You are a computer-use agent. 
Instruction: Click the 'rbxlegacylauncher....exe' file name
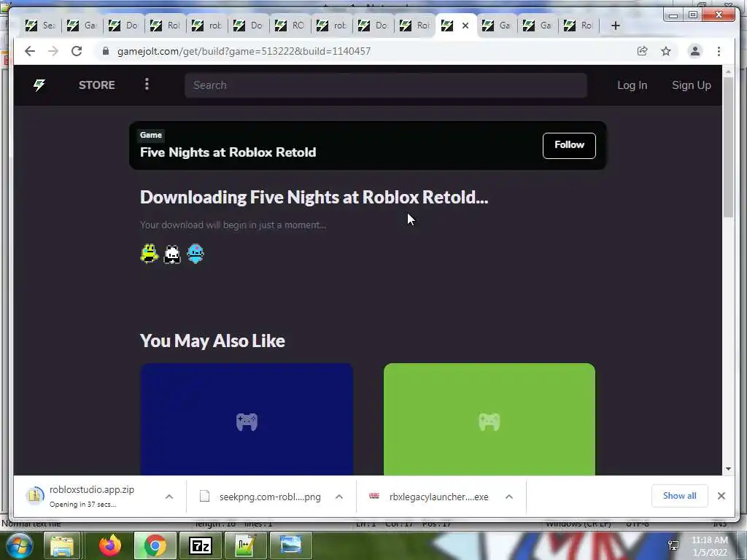(x=438, y=497)
